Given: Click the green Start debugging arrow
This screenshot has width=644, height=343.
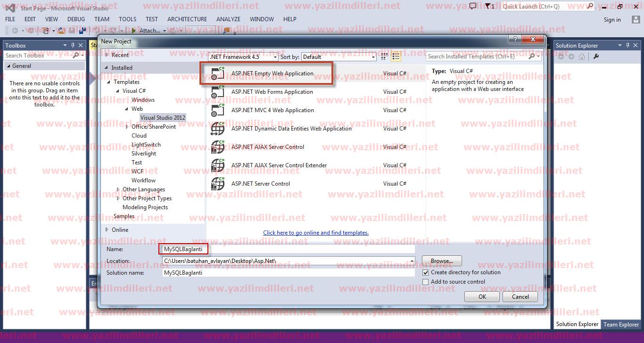Looking at the screenshot, I should [134, 30].
